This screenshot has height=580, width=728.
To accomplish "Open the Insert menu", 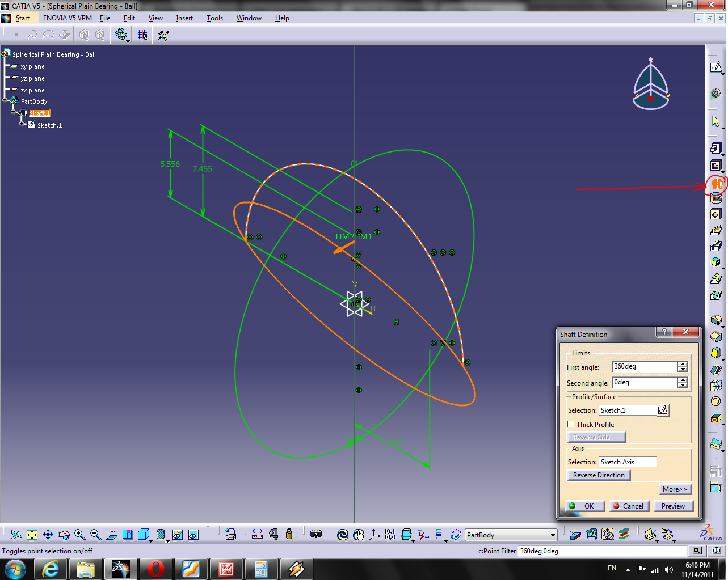I will pos(184,18).
